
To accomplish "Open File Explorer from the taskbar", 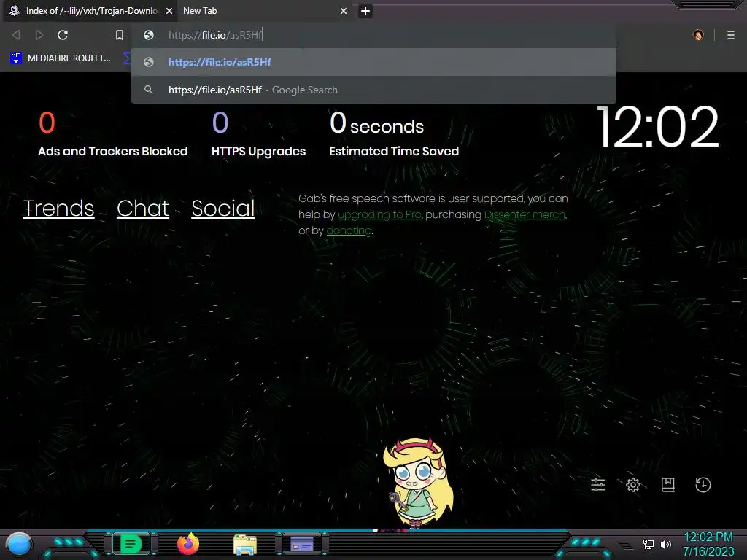I will [x=245, y=544].
